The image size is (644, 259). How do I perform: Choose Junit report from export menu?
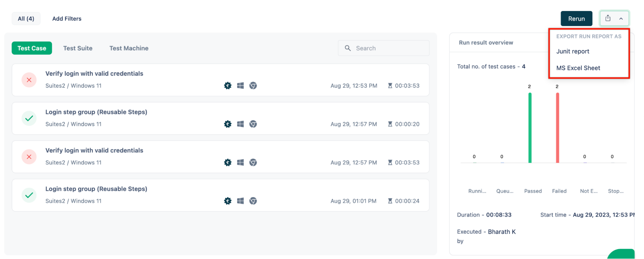pyautogui.click(x=572, y=52)
